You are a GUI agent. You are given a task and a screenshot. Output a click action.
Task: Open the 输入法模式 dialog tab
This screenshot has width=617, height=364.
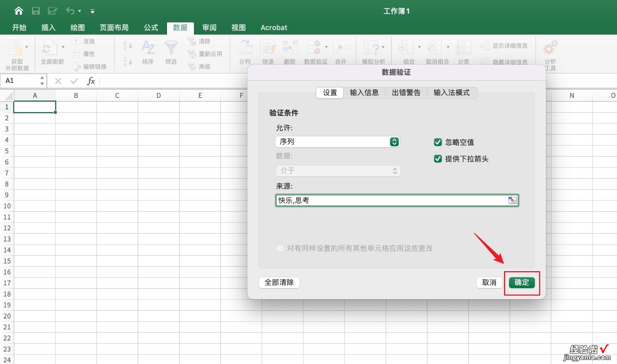pos(452,93)
